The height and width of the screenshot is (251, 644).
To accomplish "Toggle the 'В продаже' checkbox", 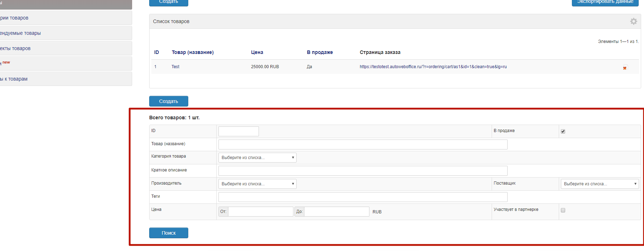I will (x=563, y=131).
